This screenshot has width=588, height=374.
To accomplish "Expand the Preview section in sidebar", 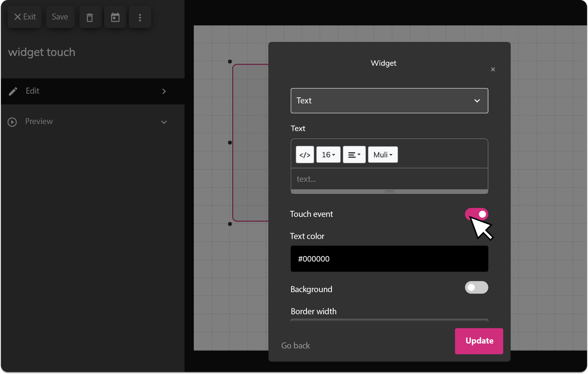I will click(92, 122).
